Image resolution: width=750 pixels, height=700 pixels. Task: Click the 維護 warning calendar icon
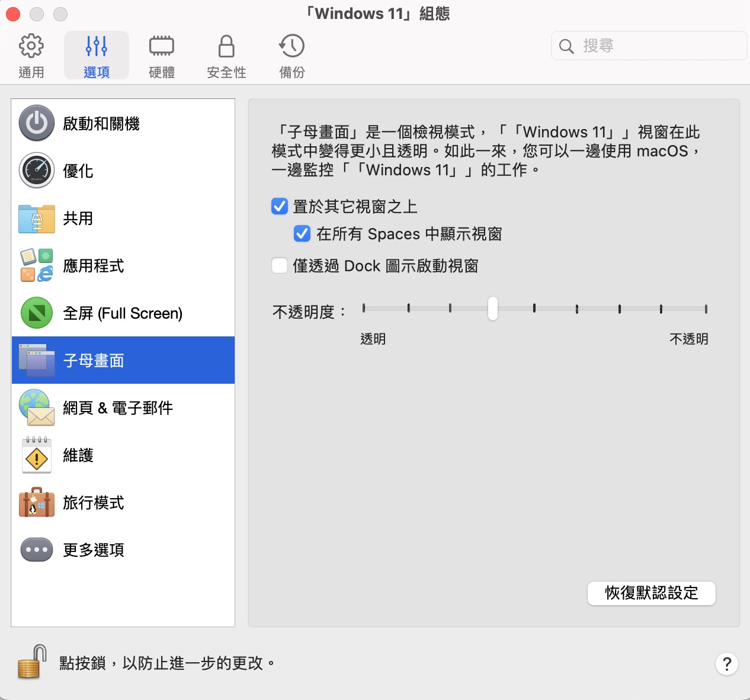(x=37, y=455)
